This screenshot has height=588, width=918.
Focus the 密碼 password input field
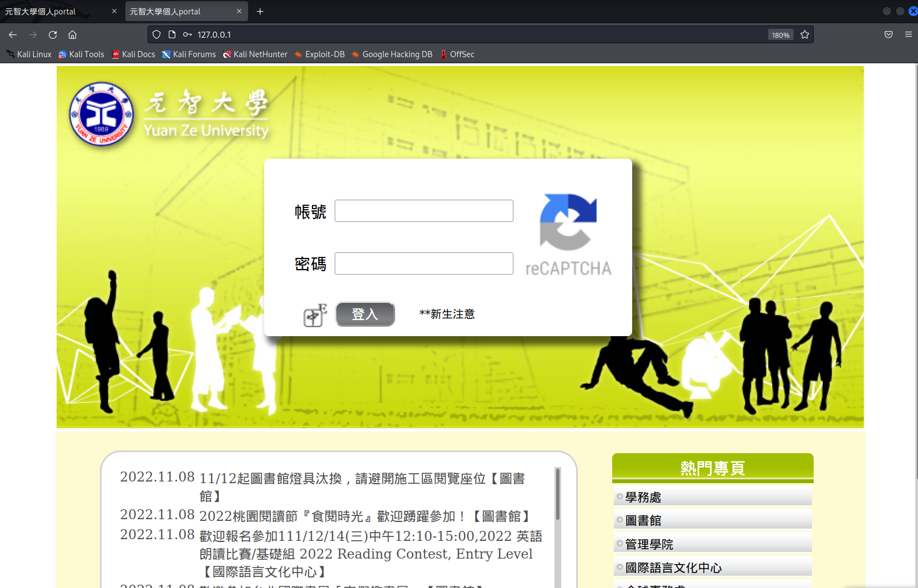(424, 263)
